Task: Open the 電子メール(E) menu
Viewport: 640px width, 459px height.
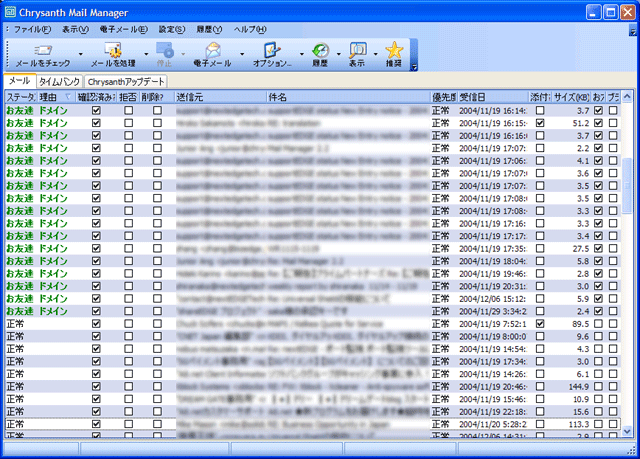Action: click(124, 29)
